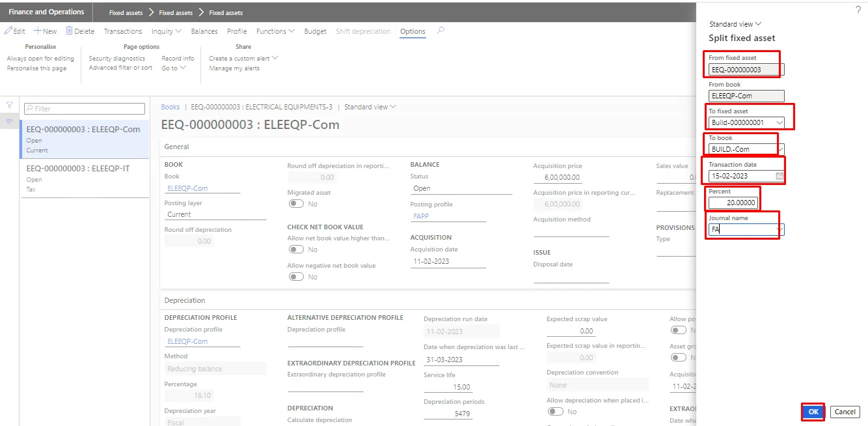The width and height of the screenshot is (868, 426).
Task: Toggle Allow negative net book value switch
Action: click(297, 277)
